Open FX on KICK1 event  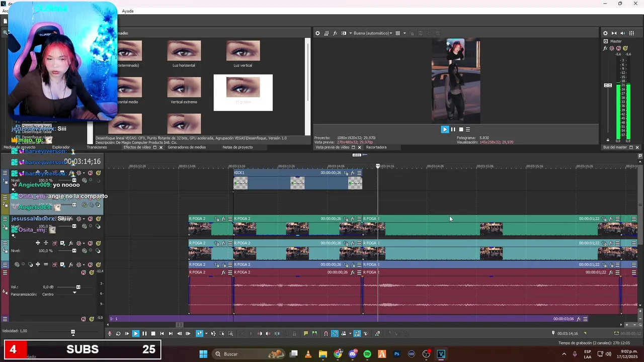pyautogui.click(x=353, y=173)
